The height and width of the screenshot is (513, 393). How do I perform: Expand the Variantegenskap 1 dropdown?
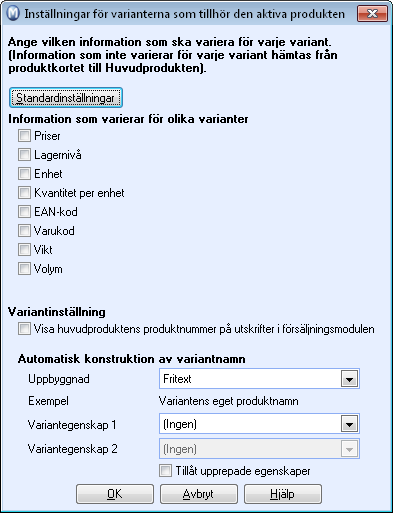coord(349,424)
